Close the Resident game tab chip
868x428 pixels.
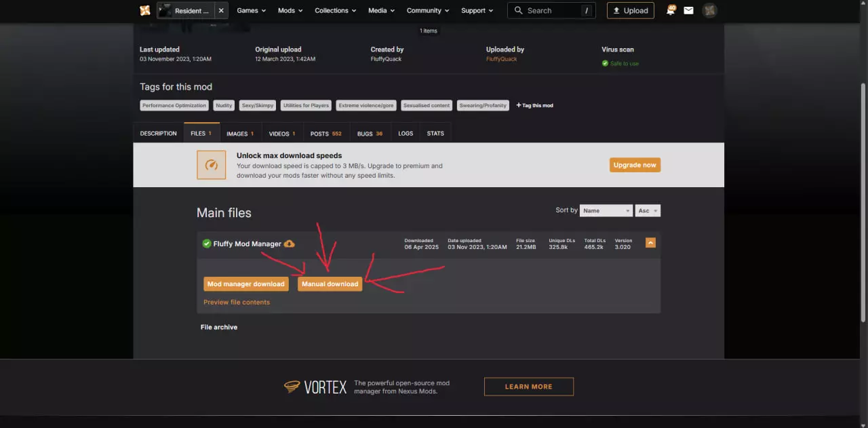coord(221,11)
